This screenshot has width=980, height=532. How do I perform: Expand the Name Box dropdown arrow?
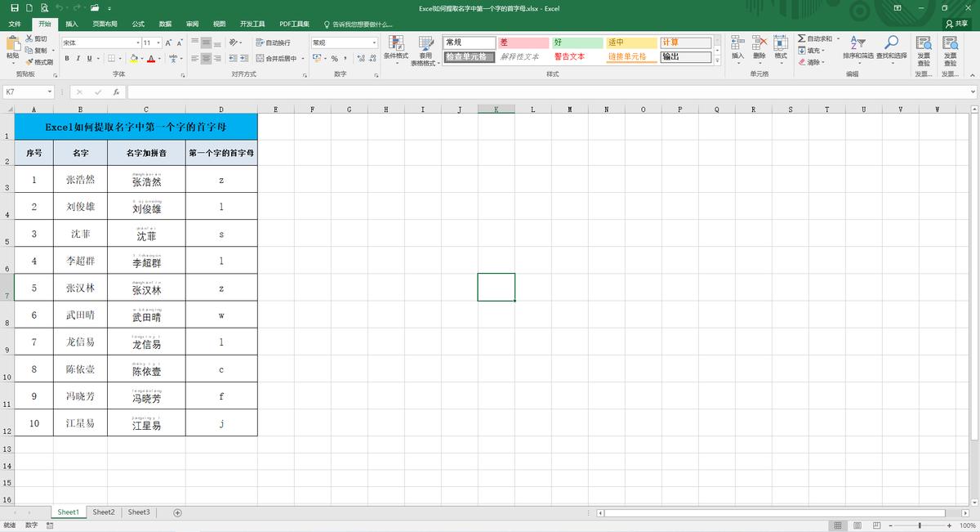(x=49, y=92)
